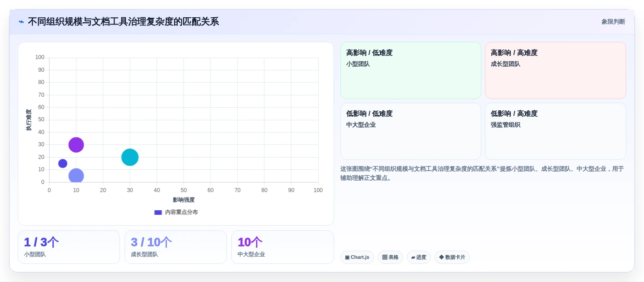
Task: Click the 表格 tag chip
Action: (390, 257)
